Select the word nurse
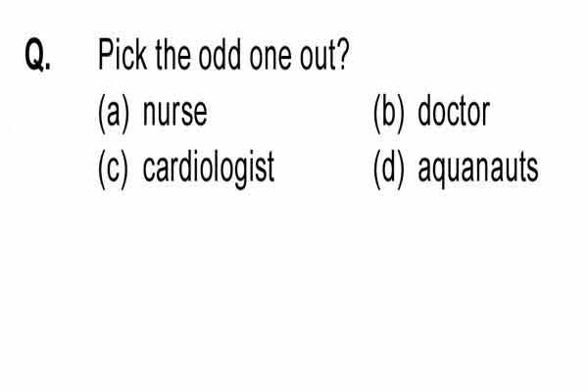Image resolution: width=588 pixels, height=392 pixels. click(174, 113)
